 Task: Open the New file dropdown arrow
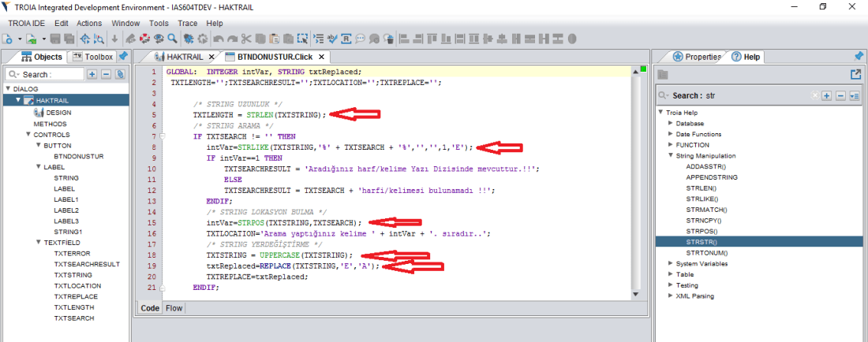tap(18, 39)
